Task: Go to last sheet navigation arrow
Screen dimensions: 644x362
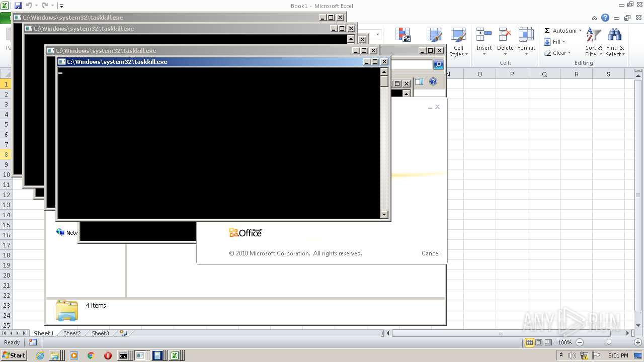Action: (x=24, y=333)
